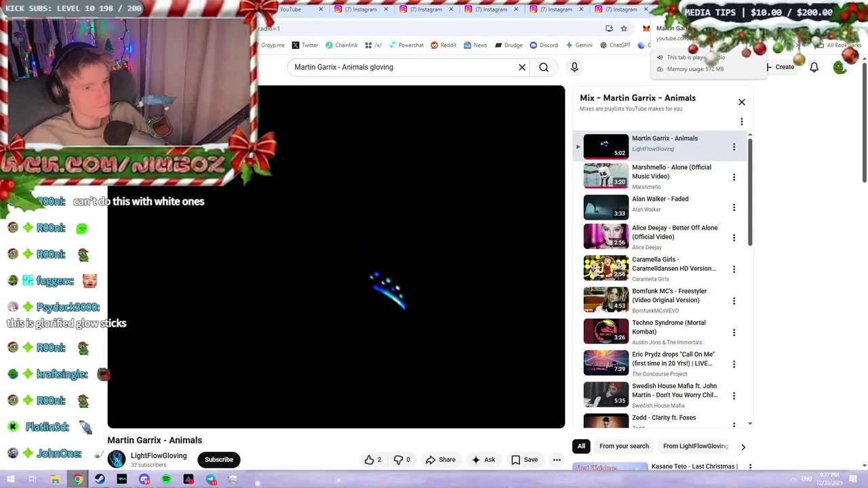This screenshot has width=868, height=488.
Task: Open options for Alan Walker - Faded item
Action: (x=734, y=207)
